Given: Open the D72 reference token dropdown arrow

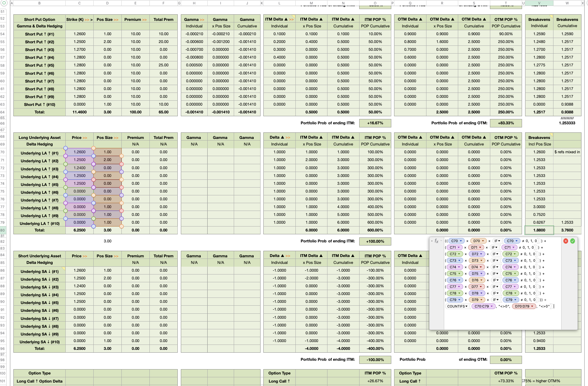Looking at the screenshot, I should [481, 254].
